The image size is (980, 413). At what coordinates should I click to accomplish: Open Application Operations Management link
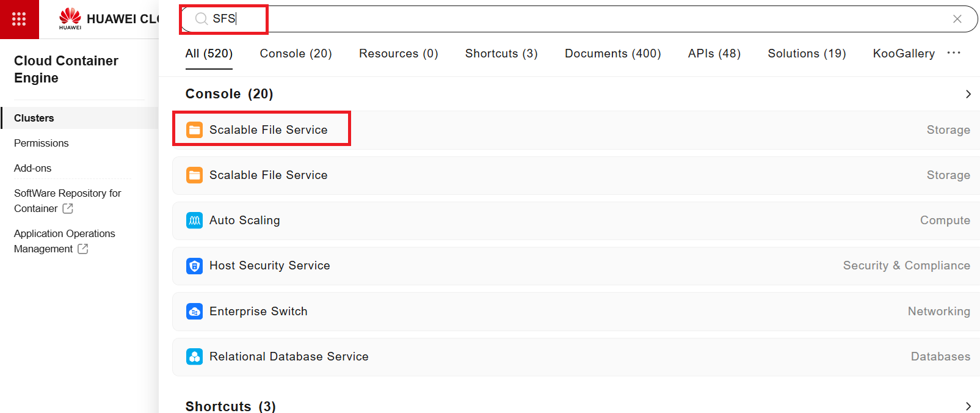point(64,241)
